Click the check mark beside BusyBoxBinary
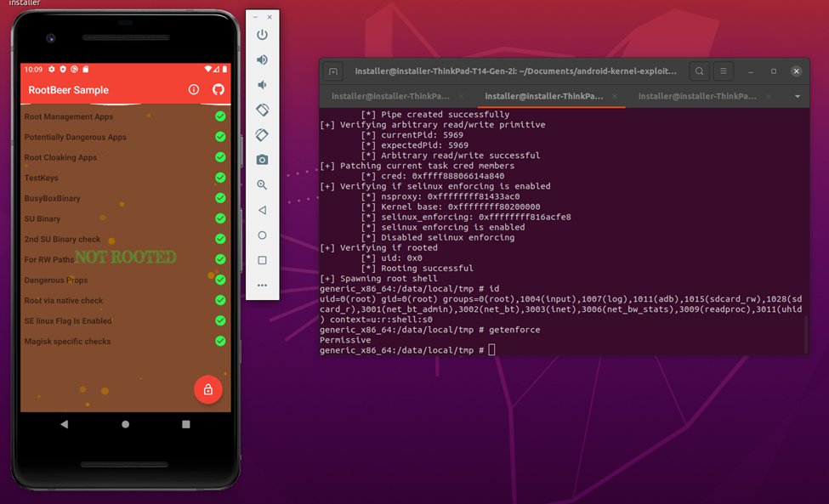The image size is (829, 504). click(x=220, y=198)
